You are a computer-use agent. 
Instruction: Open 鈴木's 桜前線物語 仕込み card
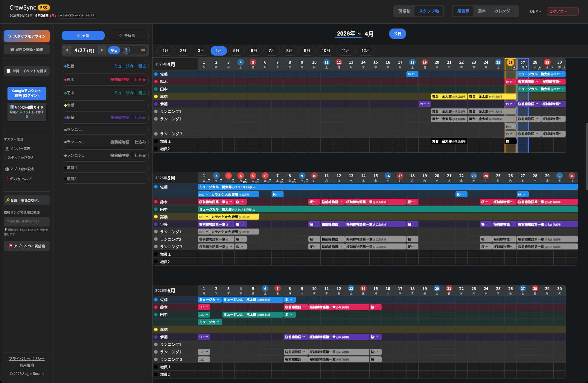pyautogui.click(x=105, y=79)
